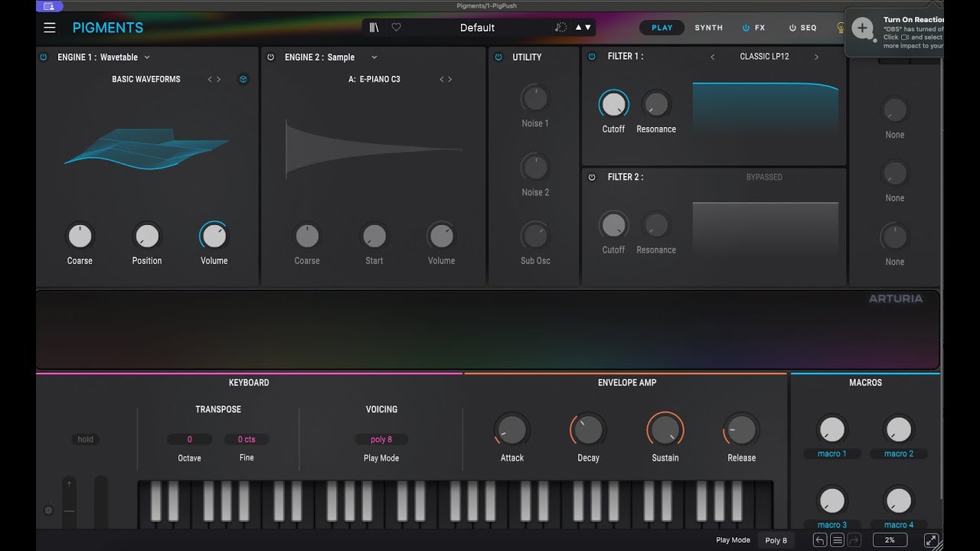Click the Fine tune 0 cts field
Viewport: 980px width, 551px height.
247,439
